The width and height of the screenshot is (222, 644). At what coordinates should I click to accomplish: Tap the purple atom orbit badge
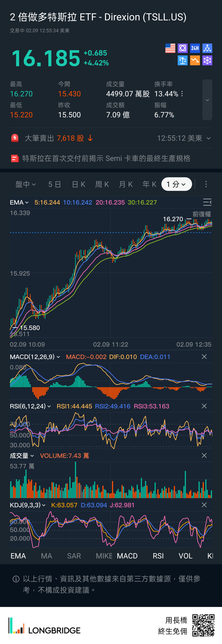(x=183, y=48)
